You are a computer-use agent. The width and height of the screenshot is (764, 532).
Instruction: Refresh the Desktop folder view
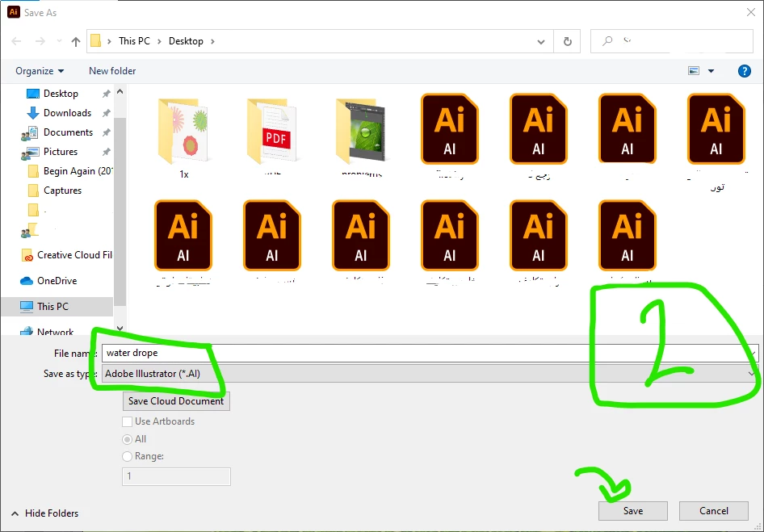[x=567, y=41]
